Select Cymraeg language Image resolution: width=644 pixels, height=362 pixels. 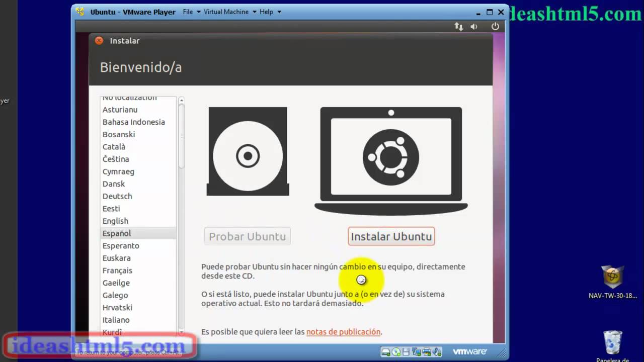138,171
